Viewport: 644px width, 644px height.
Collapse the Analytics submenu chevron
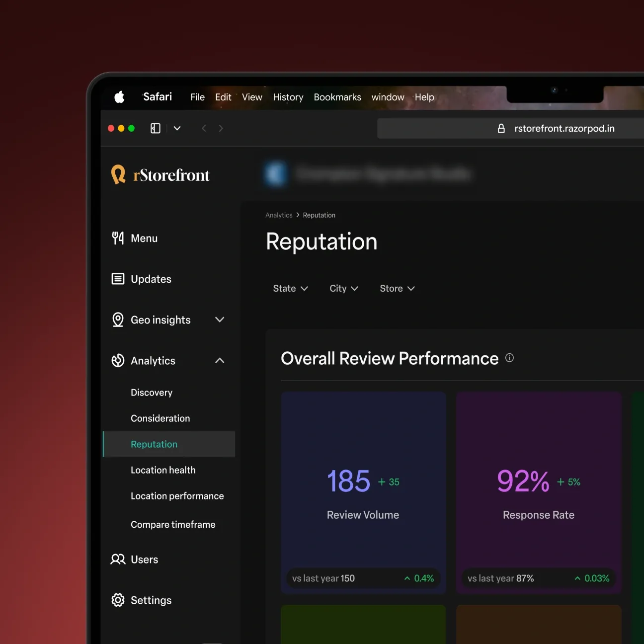[220, 360]
